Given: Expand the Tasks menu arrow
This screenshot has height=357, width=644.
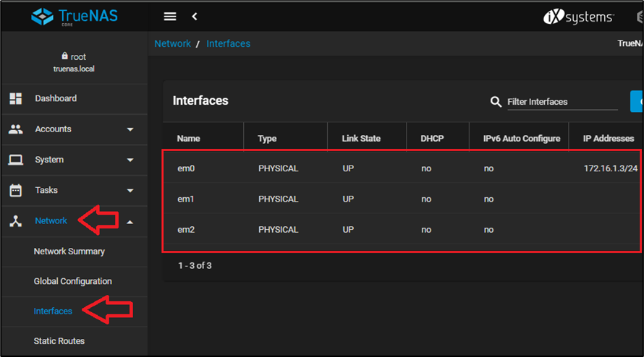Looking at the screenshot, I should pyautogui.click(x=130, y=191).
